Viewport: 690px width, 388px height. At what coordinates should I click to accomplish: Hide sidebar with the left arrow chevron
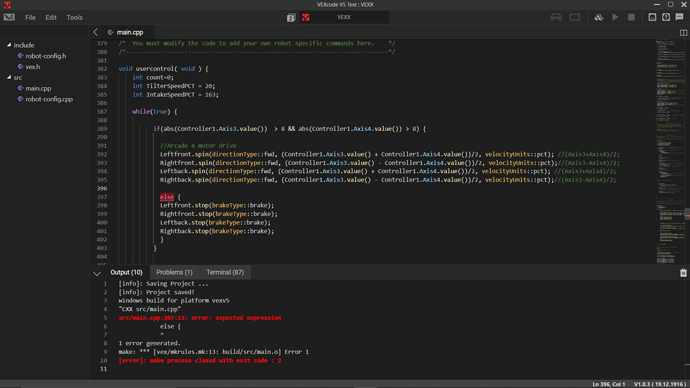point(95,32)
